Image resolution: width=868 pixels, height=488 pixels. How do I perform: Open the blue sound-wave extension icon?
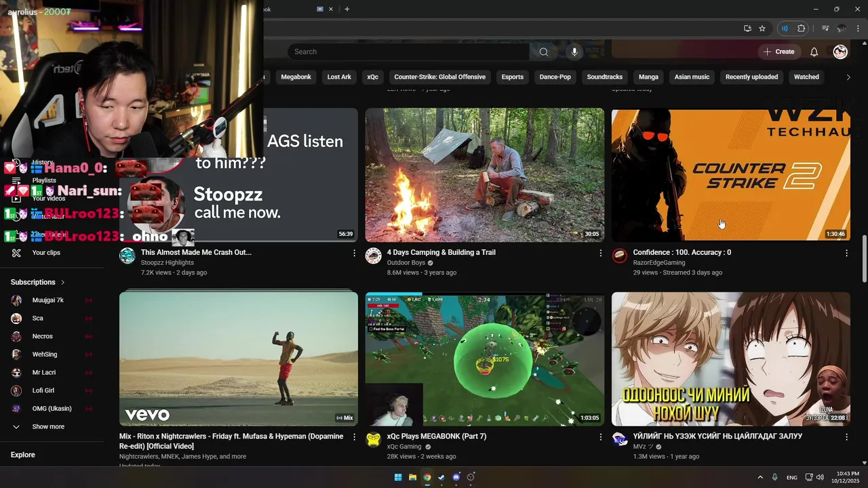[x=785, y=28]
